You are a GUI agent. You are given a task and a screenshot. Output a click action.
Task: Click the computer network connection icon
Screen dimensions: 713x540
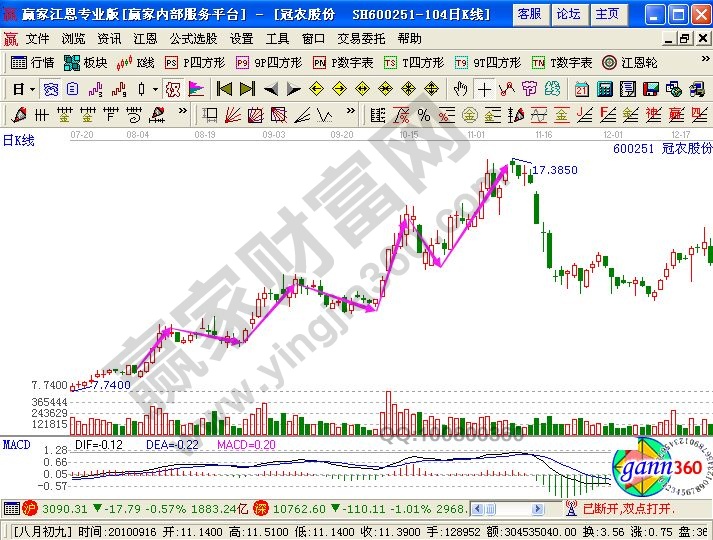[697, 90]
